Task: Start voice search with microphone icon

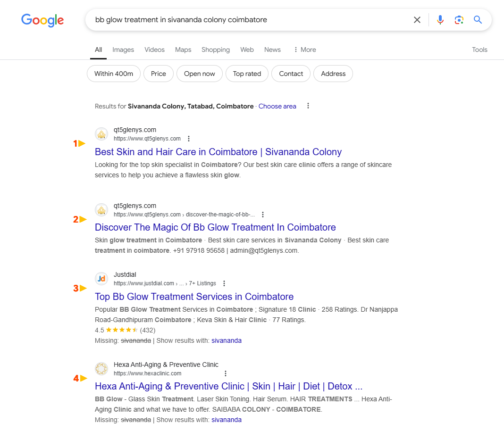Action: pyautogui.click(x=440, y=20)
